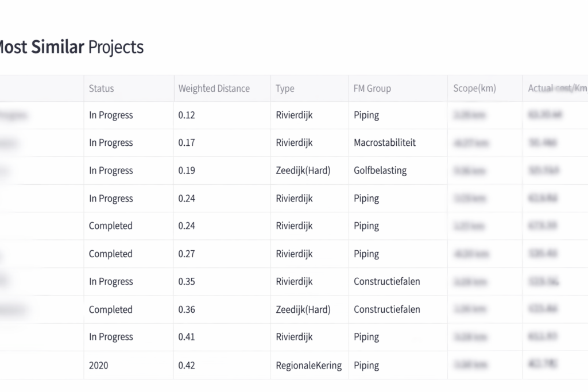Click the 0.41 weighted distance value
The image size is (588, 392).
(187, 337)
